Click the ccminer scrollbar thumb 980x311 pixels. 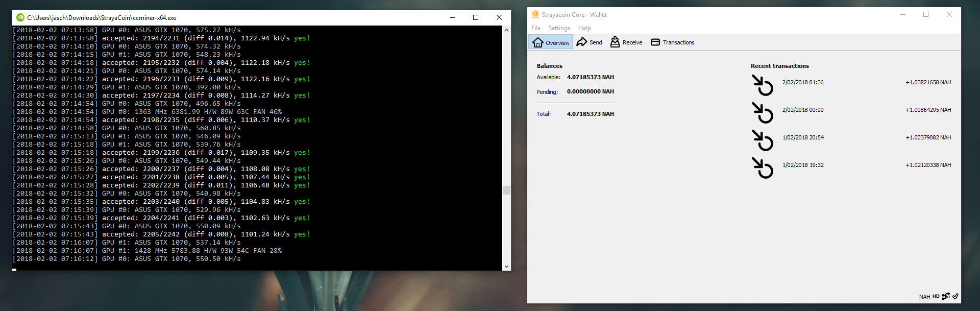coord(506,190)
